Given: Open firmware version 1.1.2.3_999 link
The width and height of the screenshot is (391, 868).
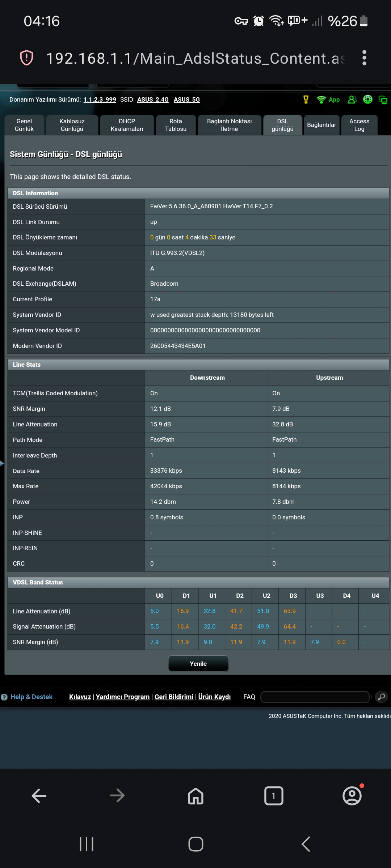Looking at the screenshot, I should click(100, 100).
